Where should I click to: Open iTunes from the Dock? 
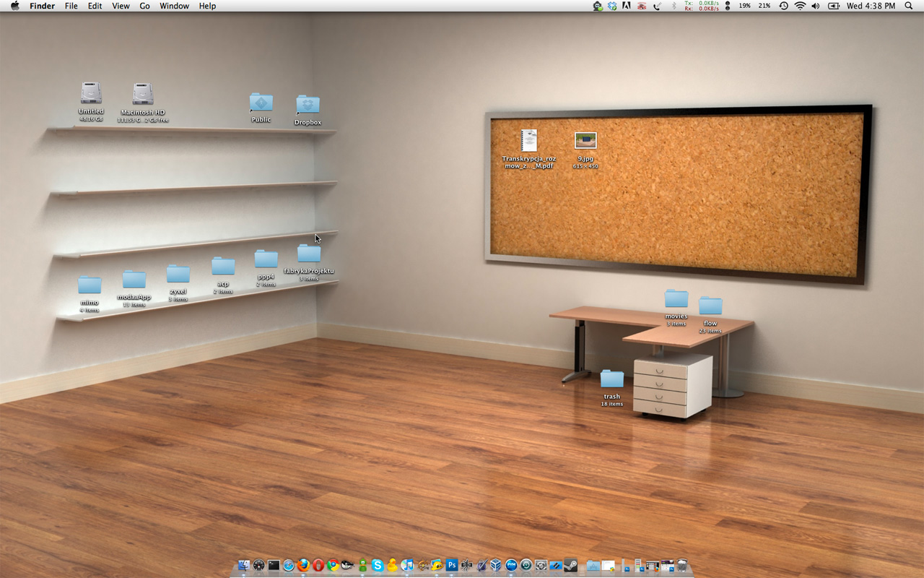point(407,565)
